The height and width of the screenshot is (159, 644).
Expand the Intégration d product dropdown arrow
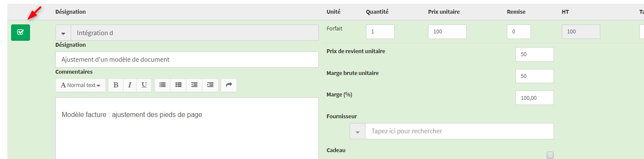63,33
